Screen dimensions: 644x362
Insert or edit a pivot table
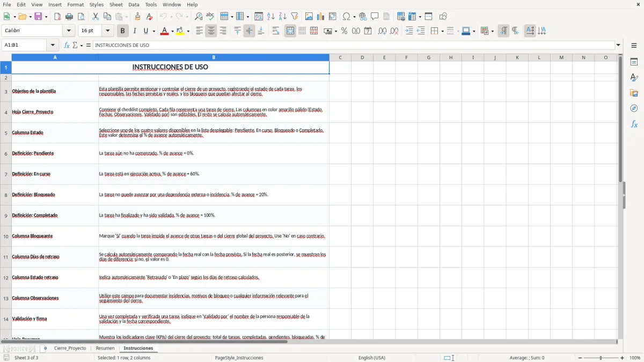tap(333, 17)
